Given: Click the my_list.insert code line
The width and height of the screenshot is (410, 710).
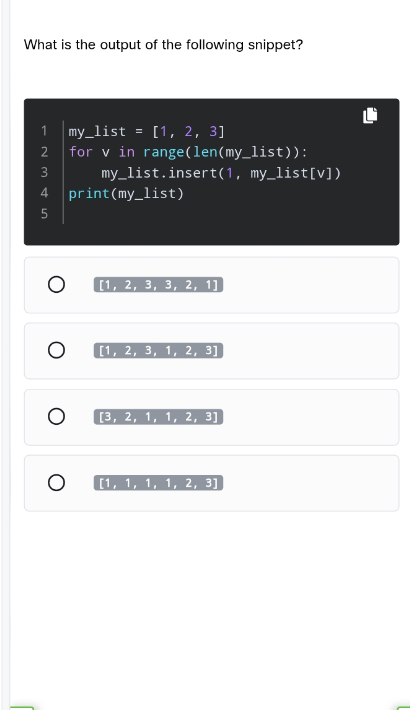Looking at the screenshot, I should coord(221,173).
